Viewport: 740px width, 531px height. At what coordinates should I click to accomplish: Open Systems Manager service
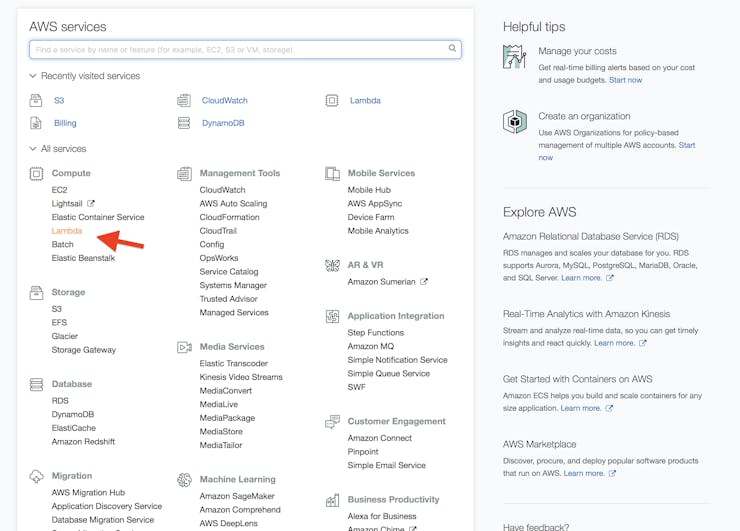point(233,286)
